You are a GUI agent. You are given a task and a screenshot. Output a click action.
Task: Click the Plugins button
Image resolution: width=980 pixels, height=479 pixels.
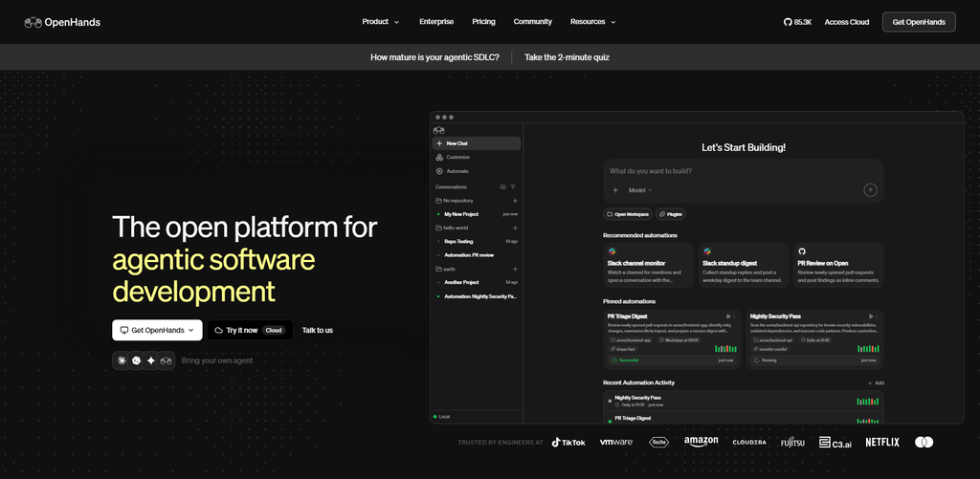[670, 214]
